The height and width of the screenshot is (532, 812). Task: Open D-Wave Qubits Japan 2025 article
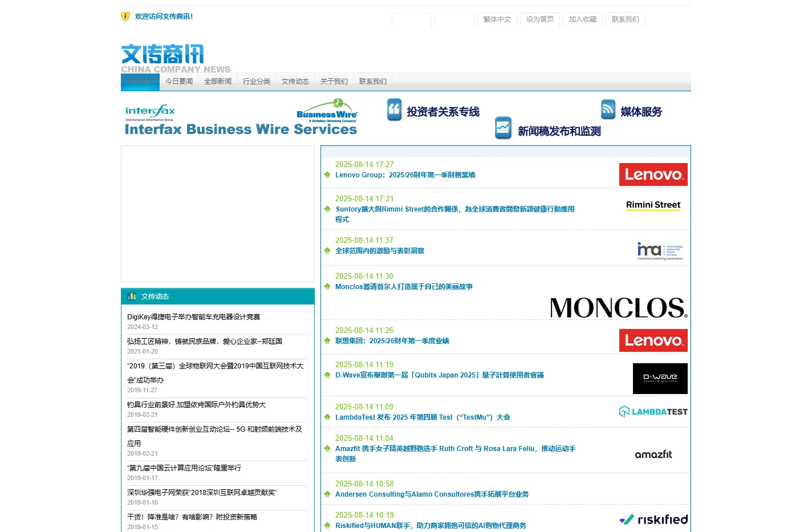pyautogui.click(x=440, y=375)
